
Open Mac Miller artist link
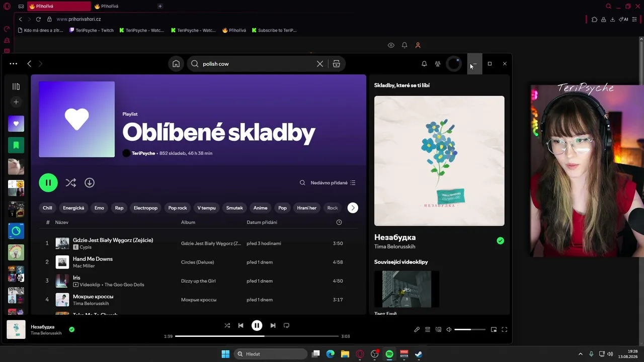84,266
